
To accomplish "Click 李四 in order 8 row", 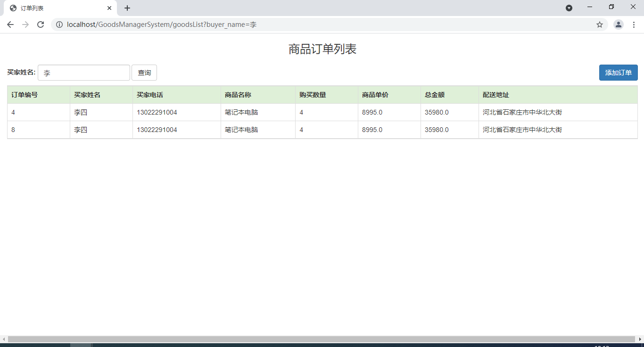I will 81,130.
